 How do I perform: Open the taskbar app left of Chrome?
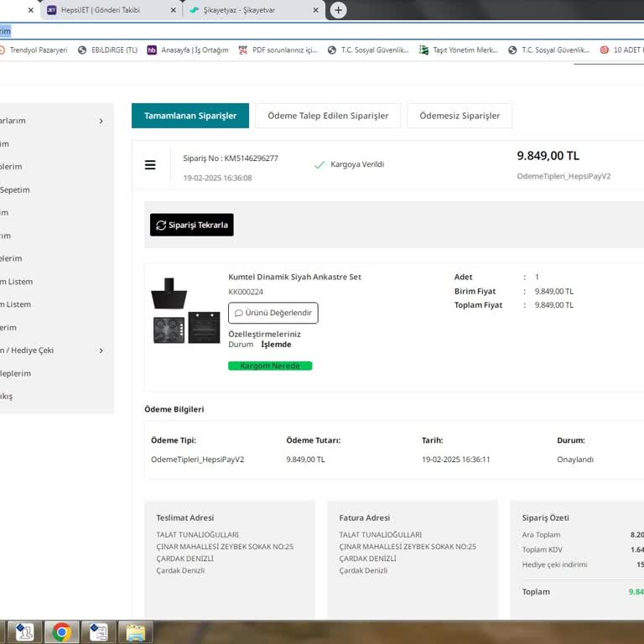24,632
